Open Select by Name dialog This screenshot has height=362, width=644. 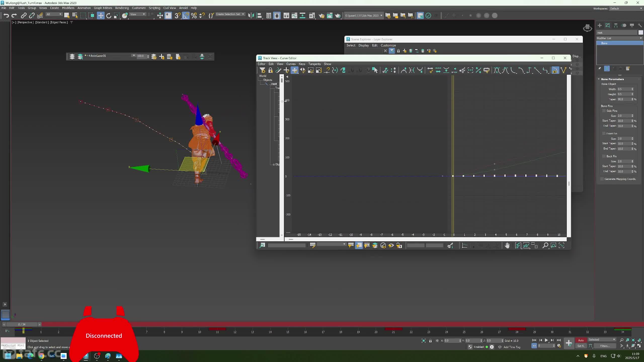(75, 16)
